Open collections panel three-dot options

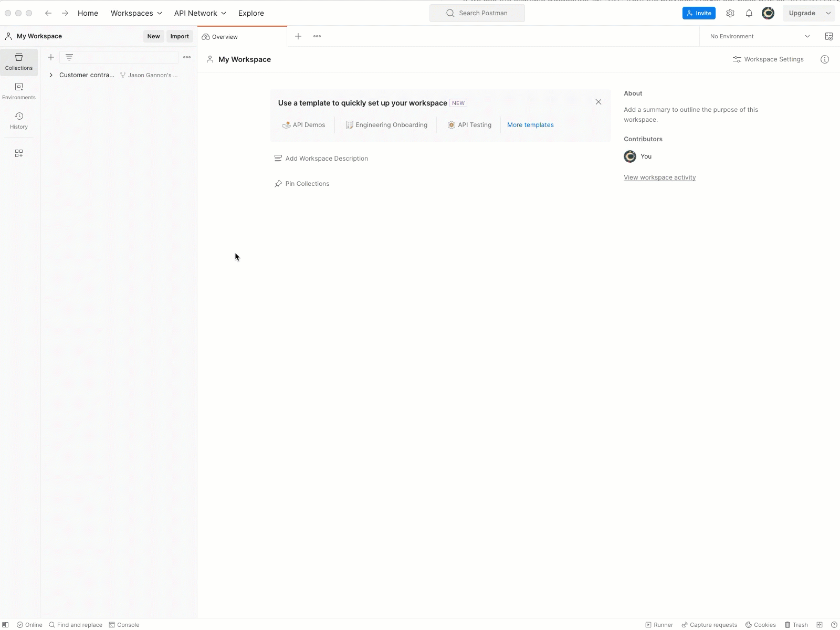(187, 57)
